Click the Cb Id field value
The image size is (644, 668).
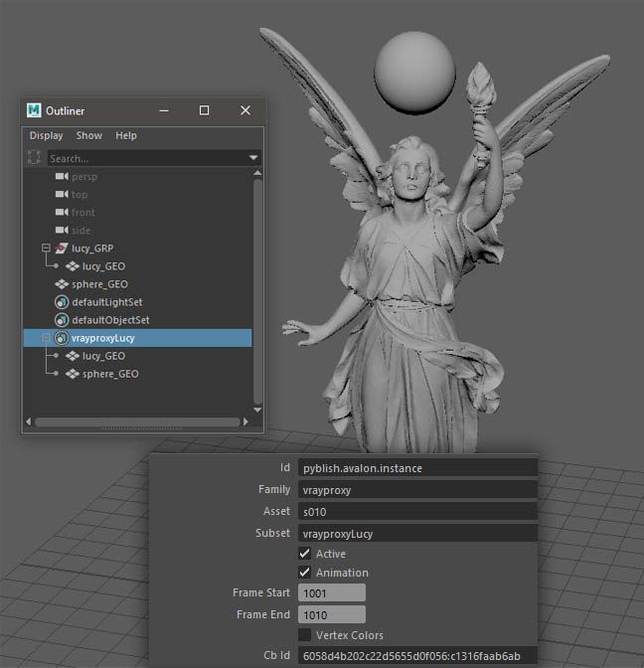pyautogui.click(x=417, y=656)
